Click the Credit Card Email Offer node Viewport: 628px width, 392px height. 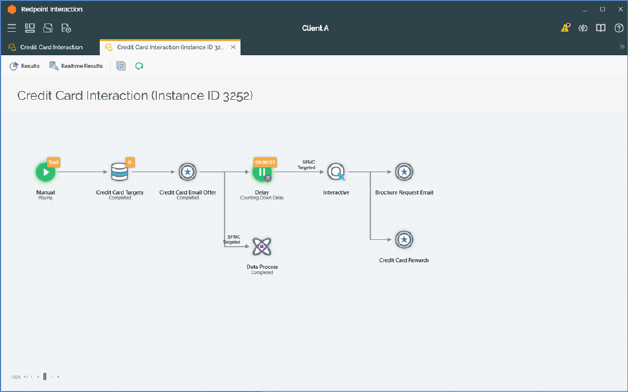(187, 172)
